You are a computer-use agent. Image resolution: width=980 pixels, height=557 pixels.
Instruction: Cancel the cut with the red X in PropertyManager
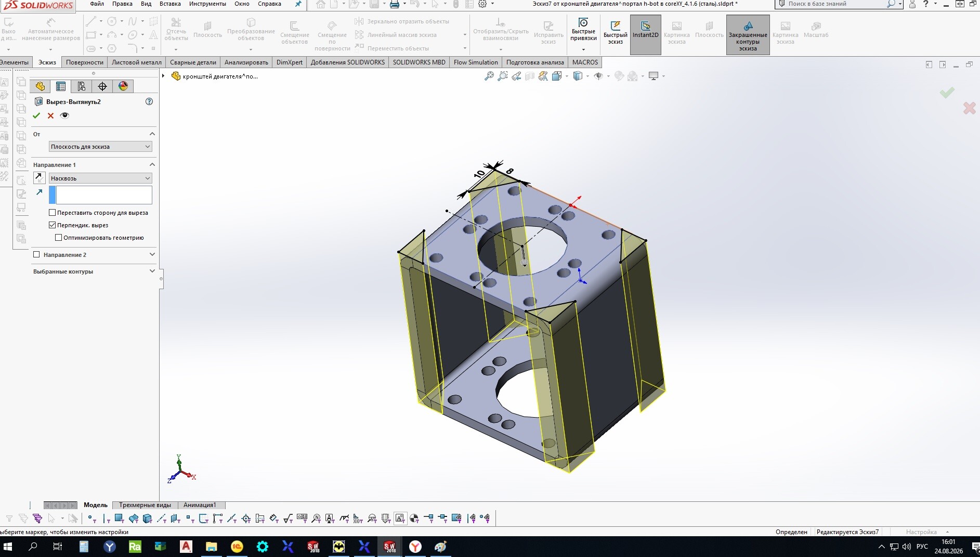[50, 115]
